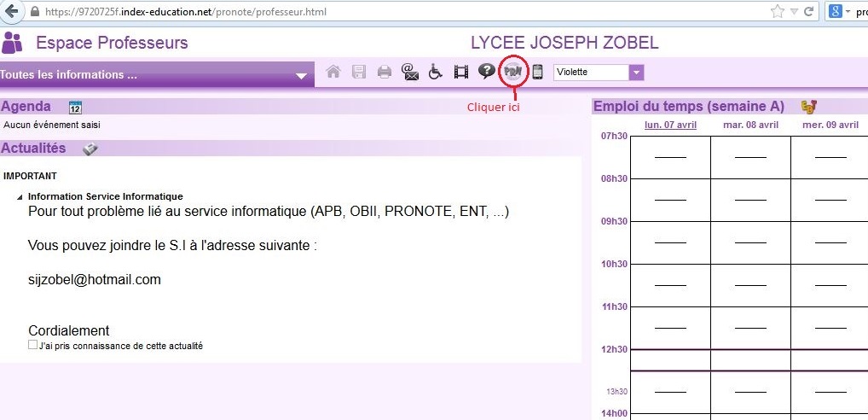
Task: Collapse the Information Service Informatique item
Action: 20,197
